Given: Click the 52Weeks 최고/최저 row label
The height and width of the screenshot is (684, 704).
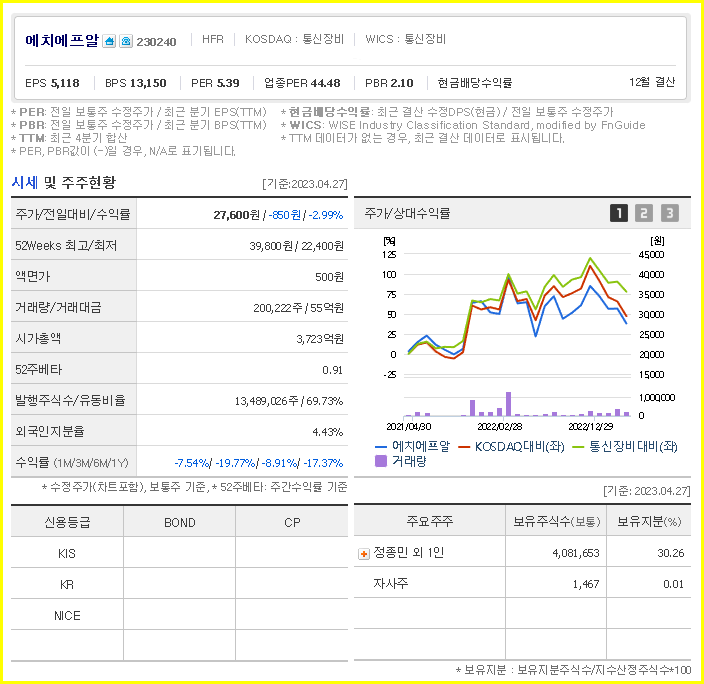Looking at the screenshot, I should 66,246.
